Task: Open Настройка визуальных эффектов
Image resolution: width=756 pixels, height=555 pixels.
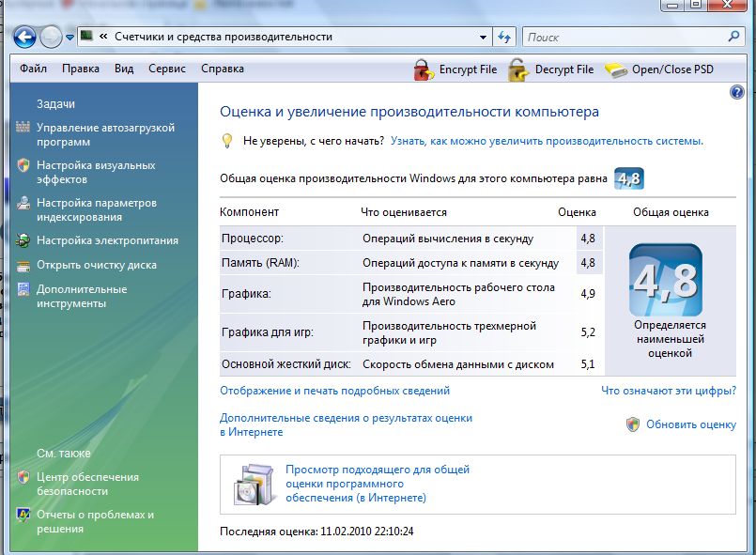Action: 96,172
